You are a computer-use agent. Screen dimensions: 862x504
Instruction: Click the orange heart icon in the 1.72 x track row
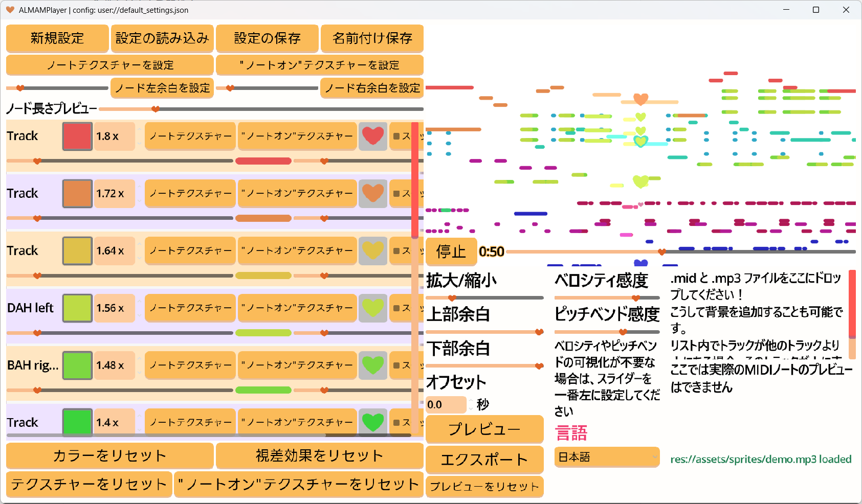373,193
